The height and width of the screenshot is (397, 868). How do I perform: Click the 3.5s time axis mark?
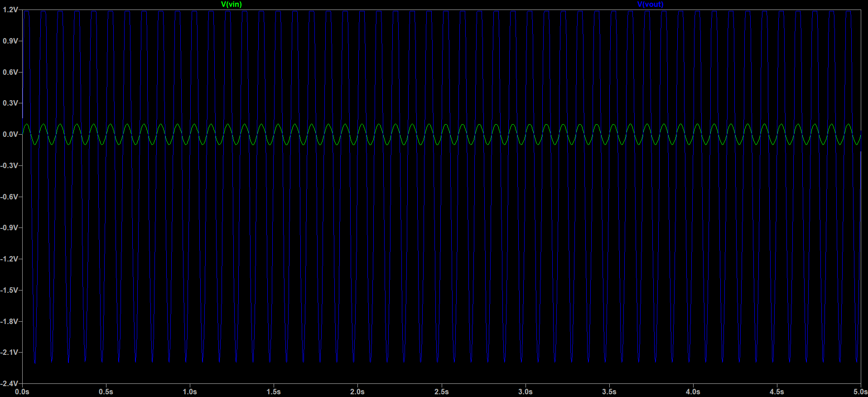click(609, 392)
